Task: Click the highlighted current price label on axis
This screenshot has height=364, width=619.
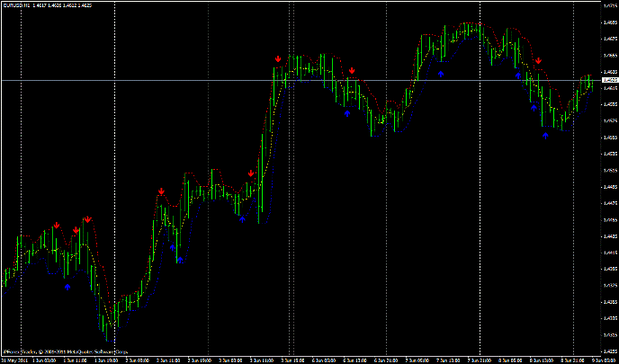Action: [x=607, y=81]
